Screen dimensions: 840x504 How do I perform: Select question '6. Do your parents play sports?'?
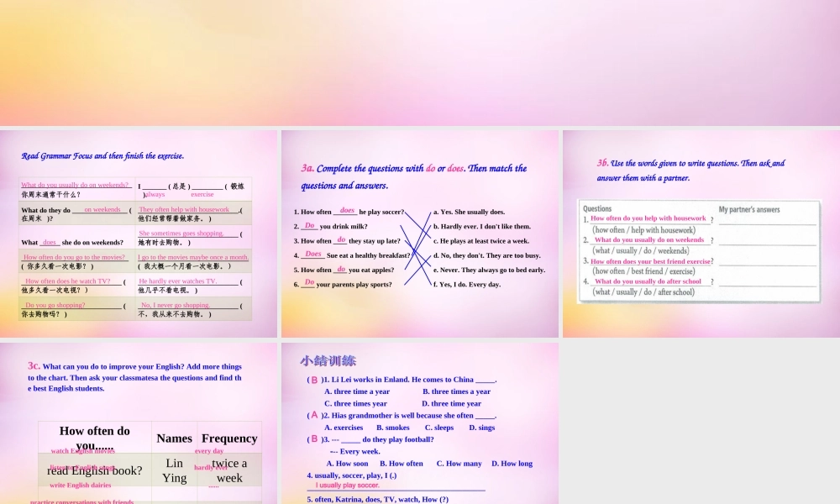pos(343,284)
